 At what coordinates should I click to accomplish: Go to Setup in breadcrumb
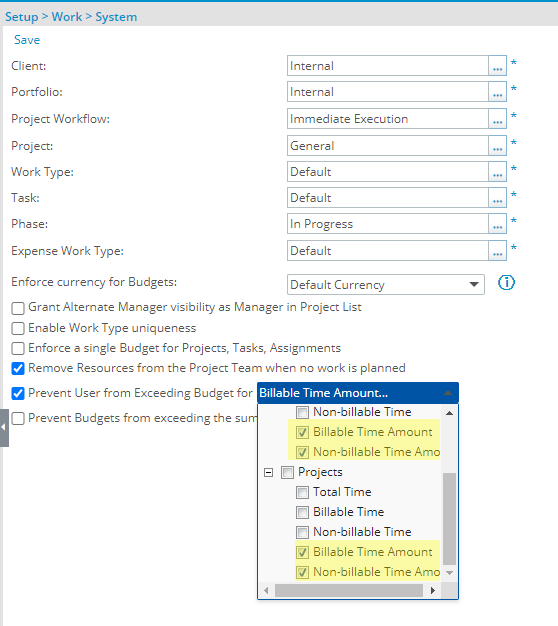[22, 17]
